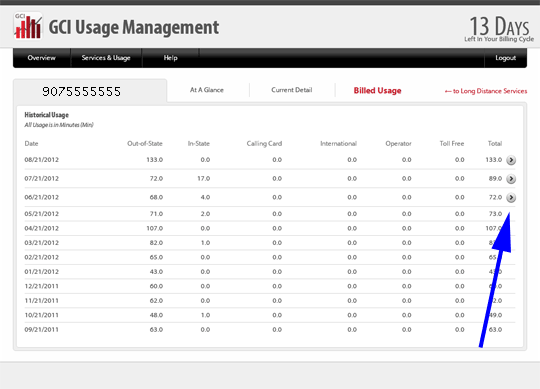Select the 04/21/2012 date cell

click(x=42, y=228)
